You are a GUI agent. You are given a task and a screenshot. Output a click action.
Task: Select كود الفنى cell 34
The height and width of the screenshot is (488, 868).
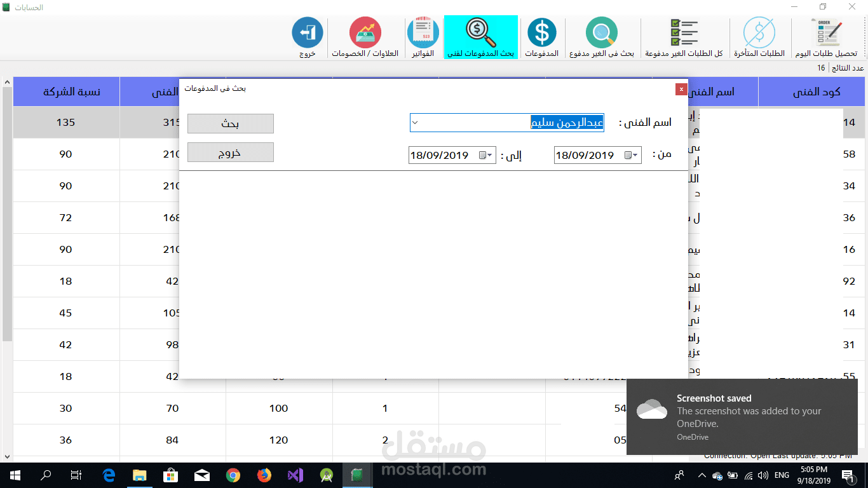coord(849,186)
